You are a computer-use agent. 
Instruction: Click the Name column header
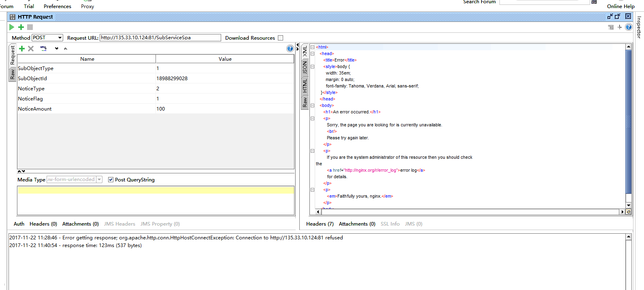click(x=87, y=59)
